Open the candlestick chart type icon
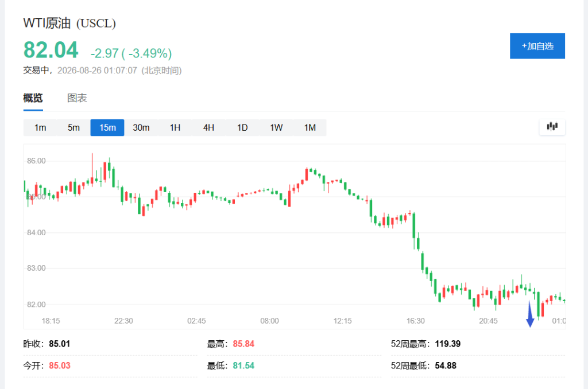Screen dimensions: 588x389 pyautogui.click(x=552, y=127)
